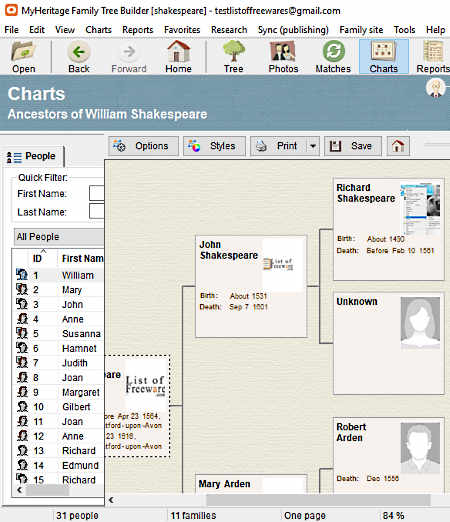Image resolution: width=450 pixels, height=522 pixels.
Task: Click people list scrollbar left arrow
Action: coord(19,490)
